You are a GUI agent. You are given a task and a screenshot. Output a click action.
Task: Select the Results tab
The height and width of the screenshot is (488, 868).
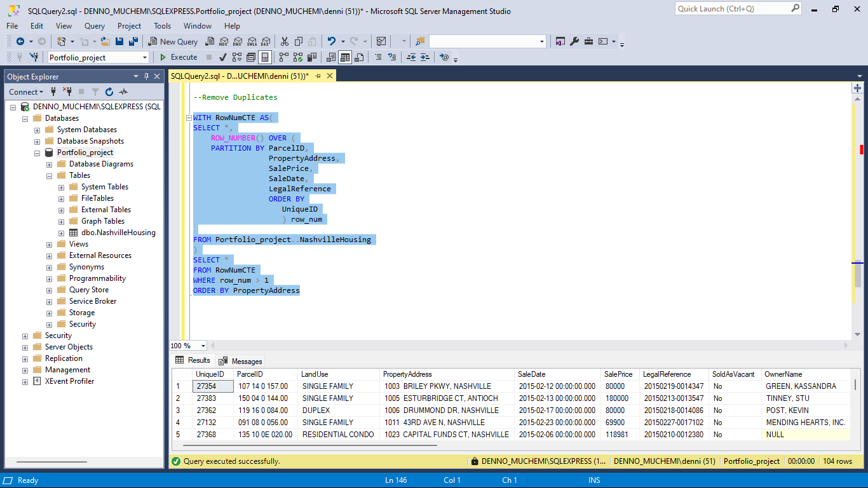(193, 360)
